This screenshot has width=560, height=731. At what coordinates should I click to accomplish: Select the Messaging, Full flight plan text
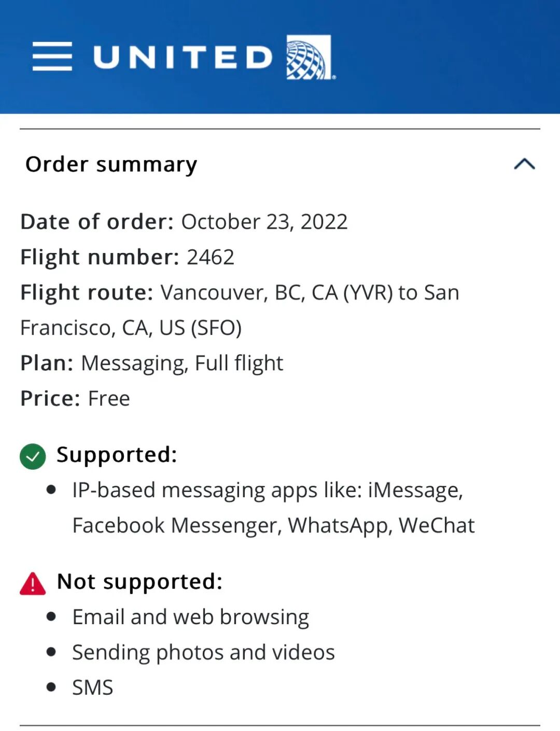pyautogui.click(x=182, y=363)
